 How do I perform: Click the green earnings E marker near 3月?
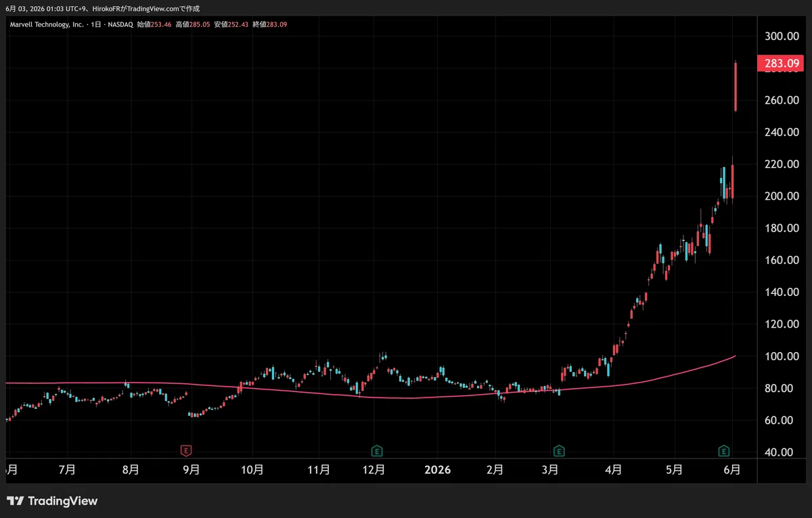(559, 450)
